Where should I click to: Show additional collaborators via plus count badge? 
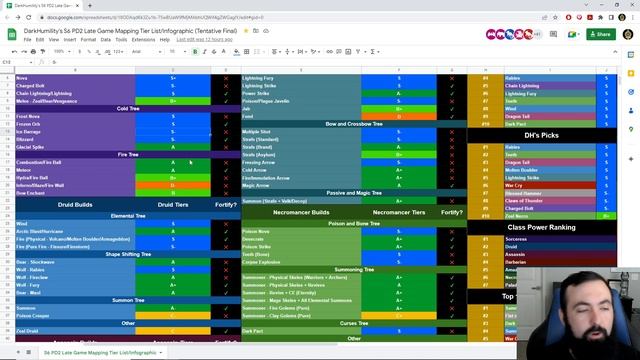tap(538, 34)
